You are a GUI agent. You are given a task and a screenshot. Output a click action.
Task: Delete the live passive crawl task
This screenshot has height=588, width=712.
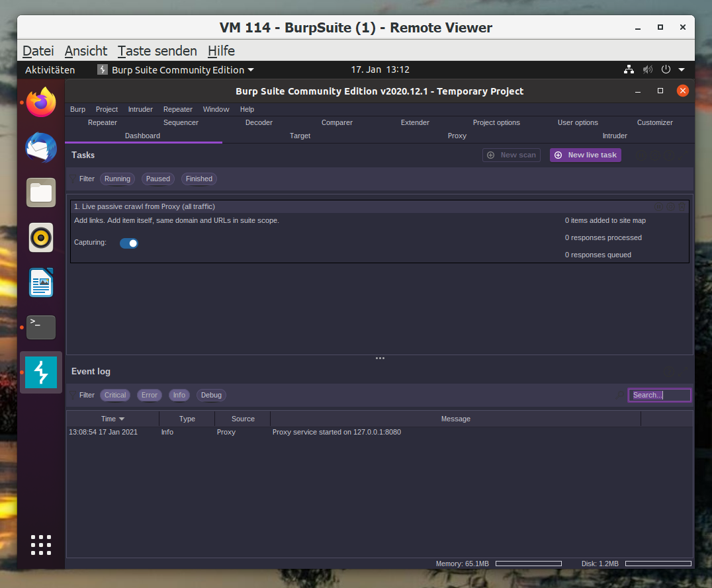(682, 206)
